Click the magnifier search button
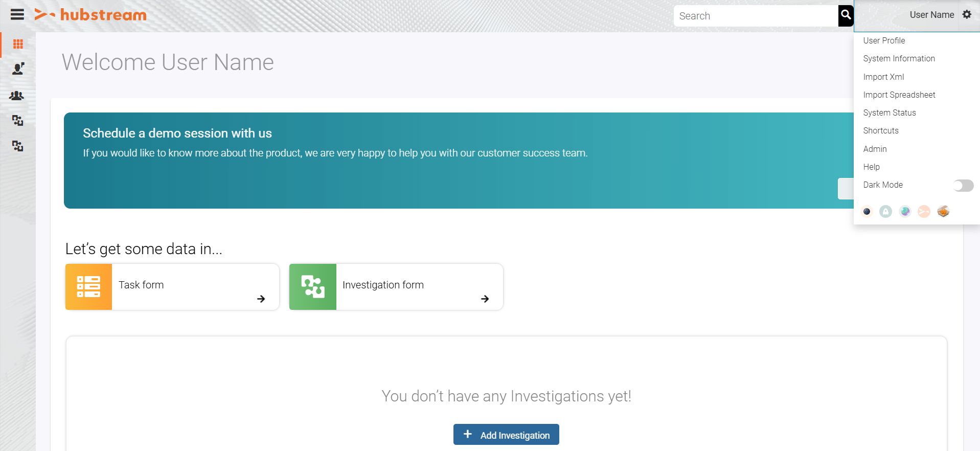980x451 pixels. pos(846,15)
